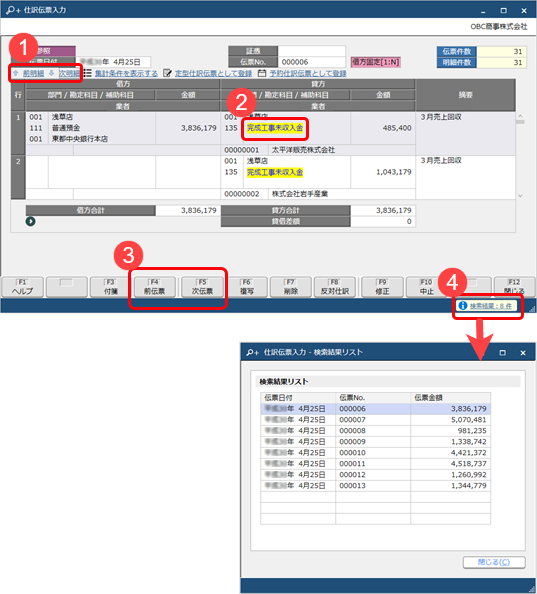
Task: Open the 検索結果：8件 link
Action: pos(491,306)
